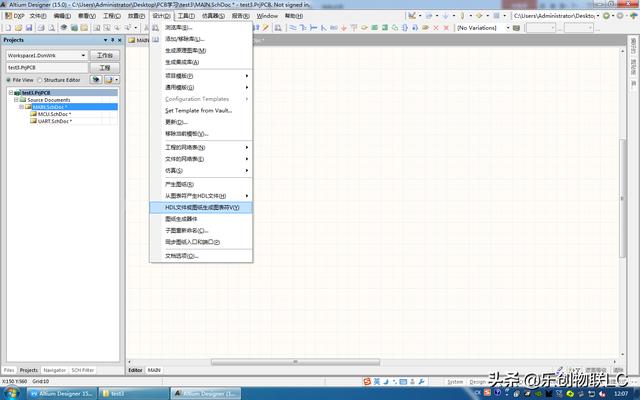Image resolution: width=640 pixels, height=400 pixels.
Task: Expand the 仿真(S) submenu
Action: 201,171
